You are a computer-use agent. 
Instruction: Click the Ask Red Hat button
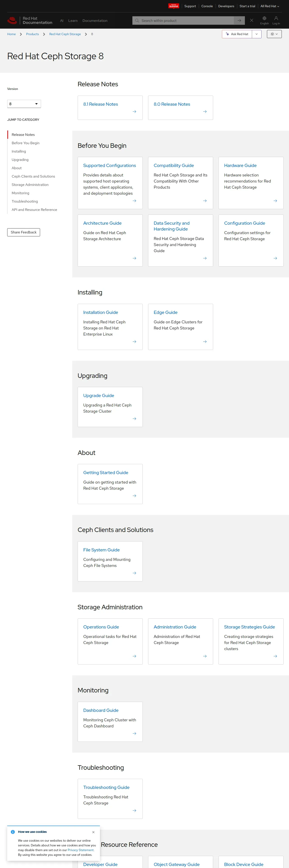pyautogui.click(x=237, y=34)
